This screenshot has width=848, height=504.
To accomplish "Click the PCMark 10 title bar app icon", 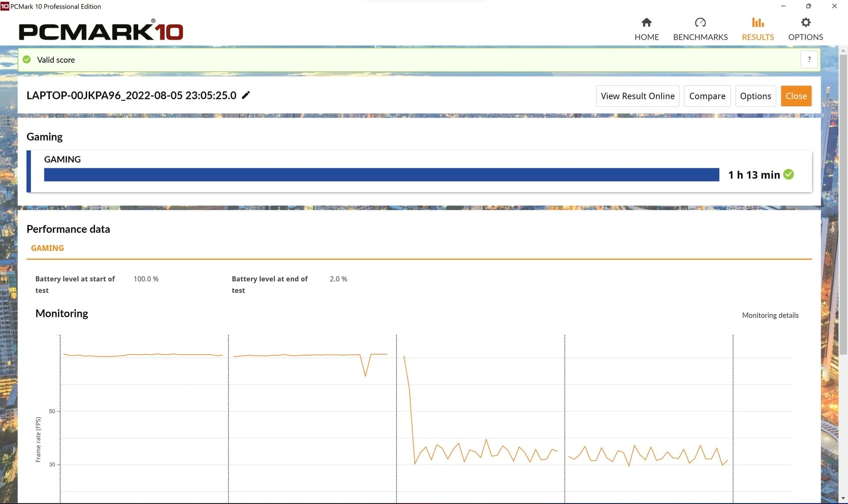I will [5, 6].
